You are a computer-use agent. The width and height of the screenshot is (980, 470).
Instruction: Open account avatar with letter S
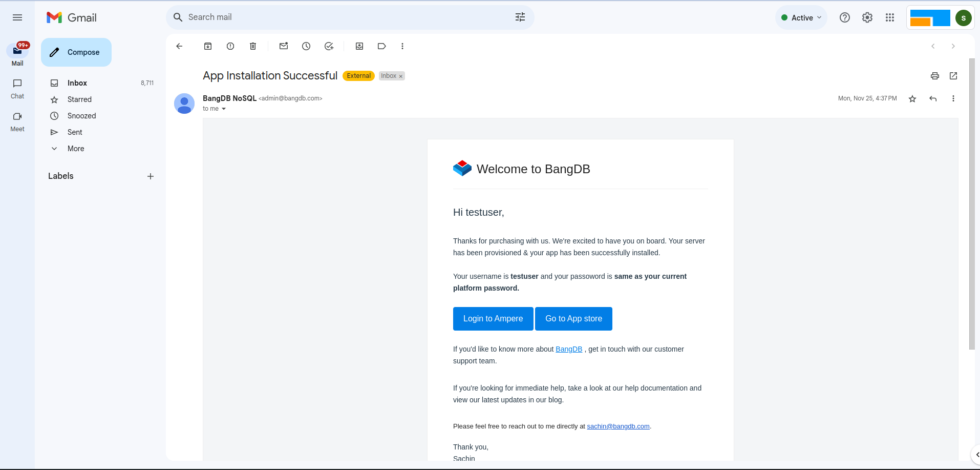[x=964, y=18]
